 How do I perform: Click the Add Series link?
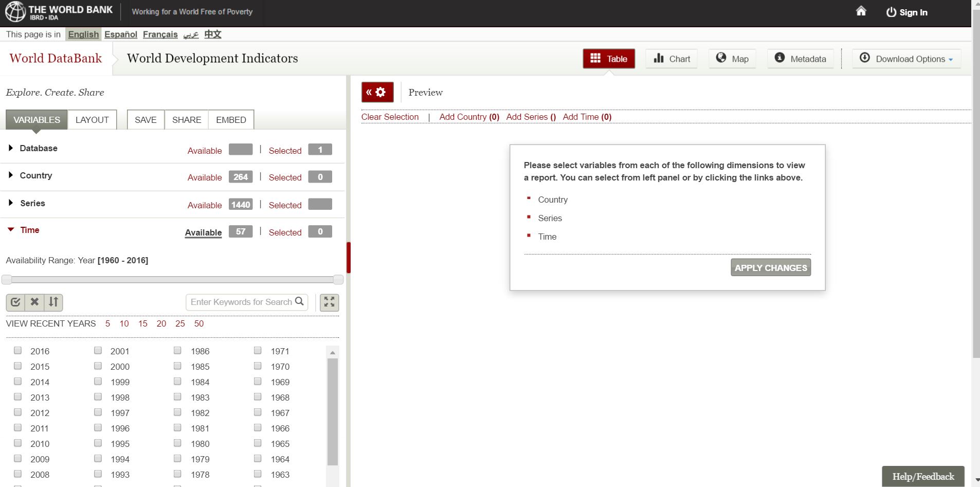pyautogui.click(x=531, y=117)
